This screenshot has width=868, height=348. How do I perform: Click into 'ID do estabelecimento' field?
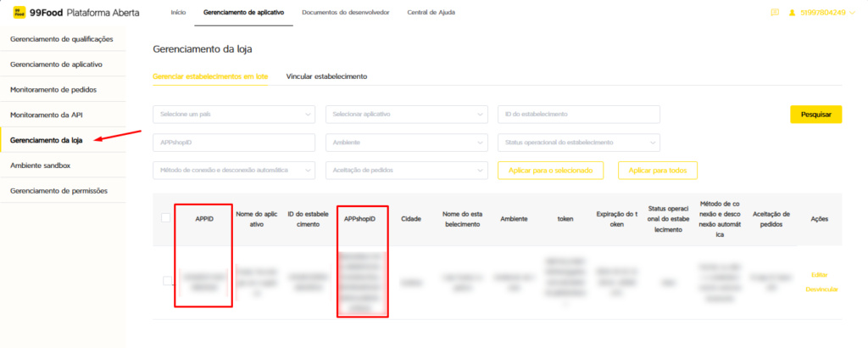point(579,115)
